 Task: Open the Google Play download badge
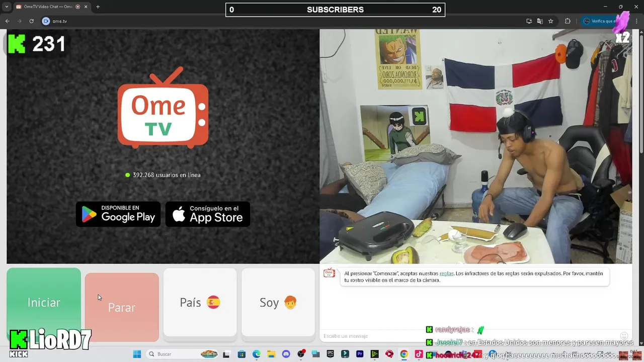pos(118,214)
